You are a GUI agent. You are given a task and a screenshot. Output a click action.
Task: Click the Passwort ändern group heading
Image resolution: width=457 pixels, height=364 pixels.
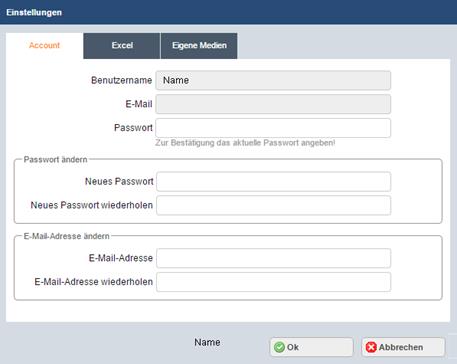coord(55,160)
